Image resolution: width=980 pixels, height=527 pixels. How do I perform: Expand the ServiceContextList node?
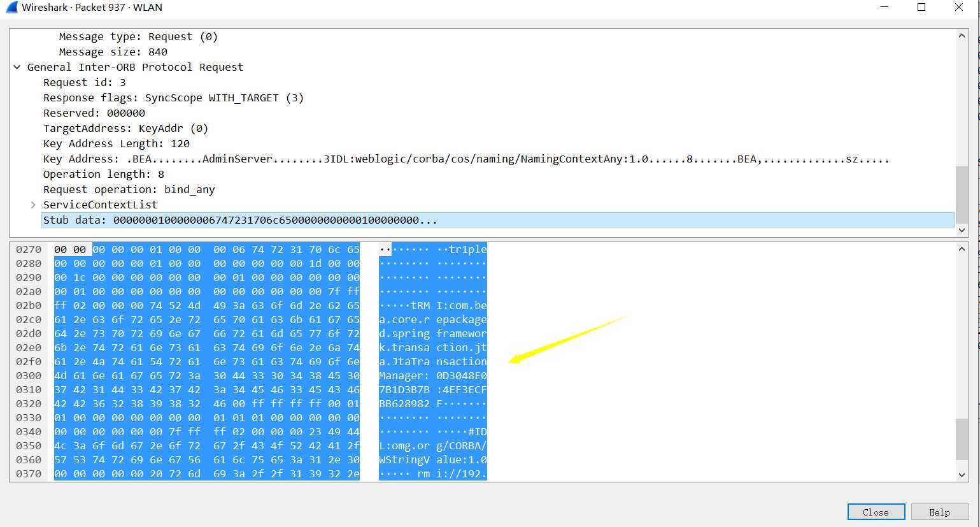point(33,205)
